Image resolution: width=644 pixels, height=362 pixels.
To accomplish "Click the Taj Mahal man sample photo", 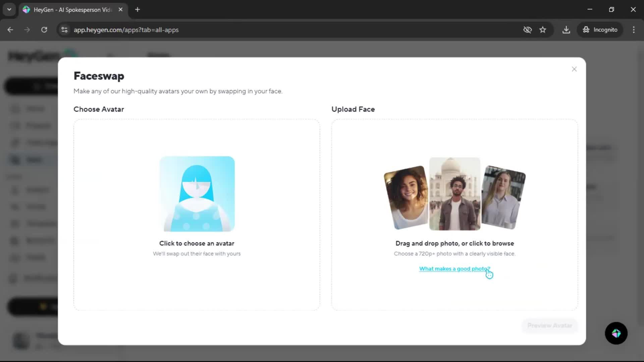I will (x=454, y=194).
